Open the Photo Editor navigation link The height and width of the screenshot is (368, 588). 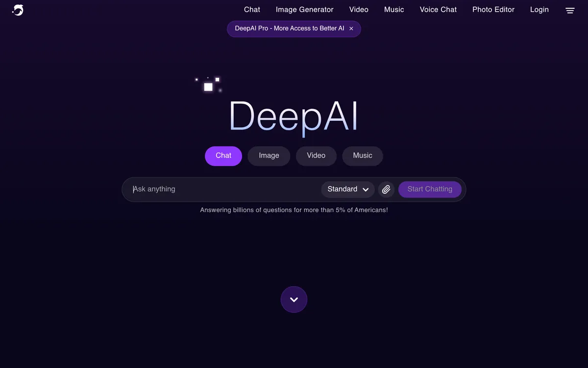(493, 10)
